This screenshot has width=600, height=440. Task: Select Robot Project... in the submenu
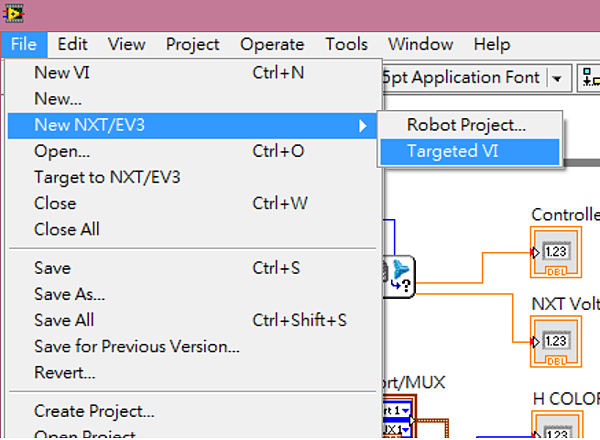pyautogui.click(x=470, y=125)
